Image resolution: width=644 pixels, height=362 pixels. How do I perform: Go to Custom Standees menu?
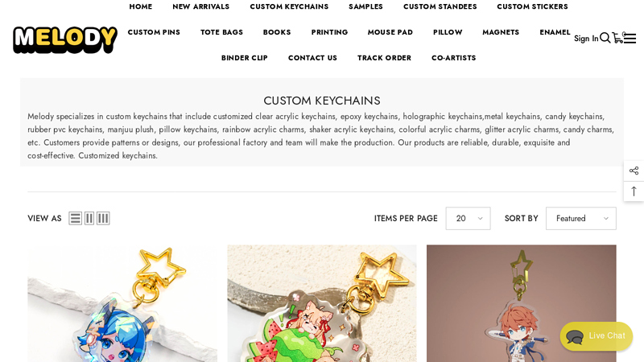tap(440, 6)
